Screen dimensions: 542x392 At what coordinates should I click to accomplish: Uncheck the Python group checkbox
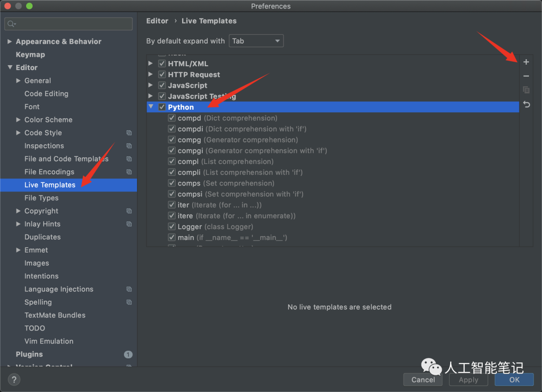[x=162, y=107]
